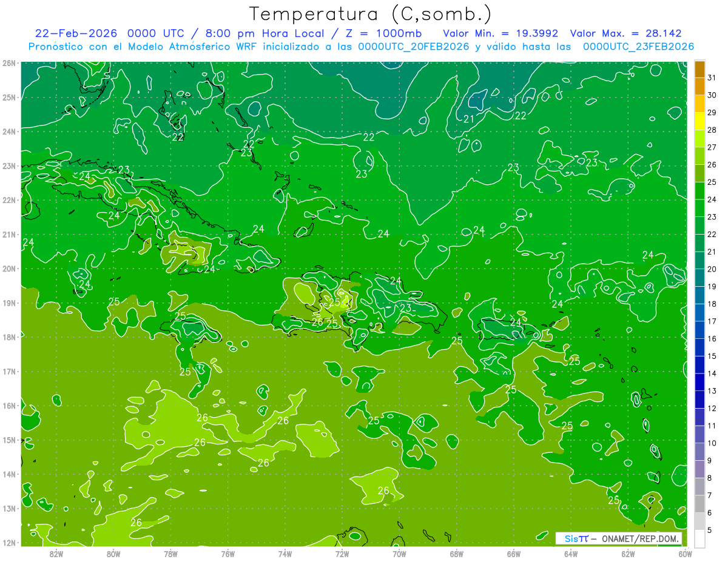Click the 'Temperatura (C,somb.)' map title
728x562 pixels.
(x=371, y=14)
